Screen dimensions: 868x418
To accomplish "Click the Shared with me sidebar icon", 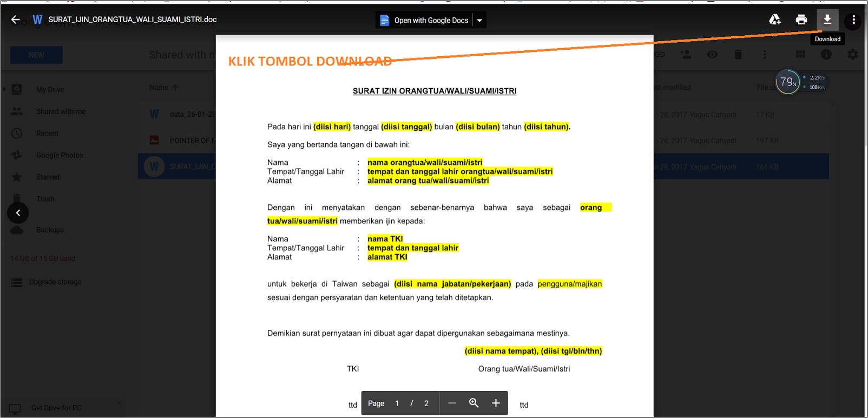I will pos(17,111).
